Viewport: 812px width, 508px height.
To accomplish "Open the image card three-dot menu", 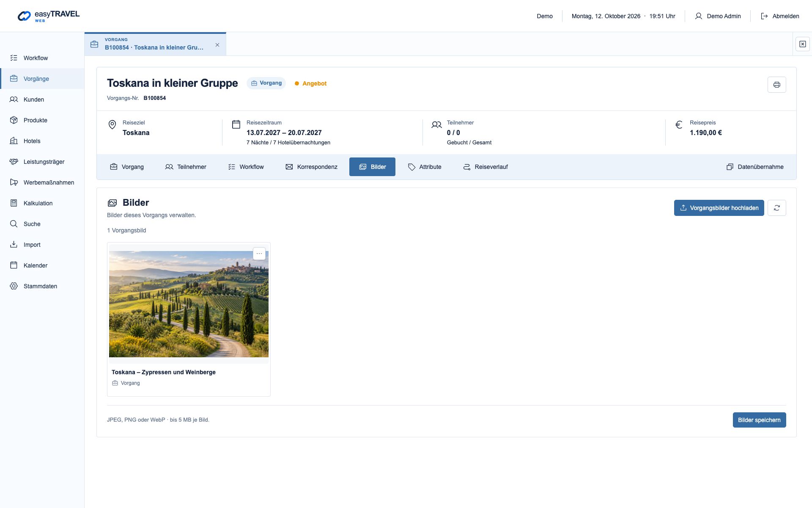I will [259, 254].
